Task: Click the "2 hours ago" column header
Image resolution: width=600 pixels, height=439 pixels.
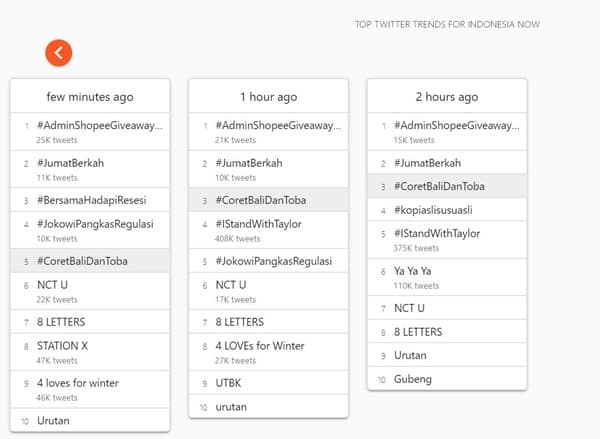Action: (447, 97)
